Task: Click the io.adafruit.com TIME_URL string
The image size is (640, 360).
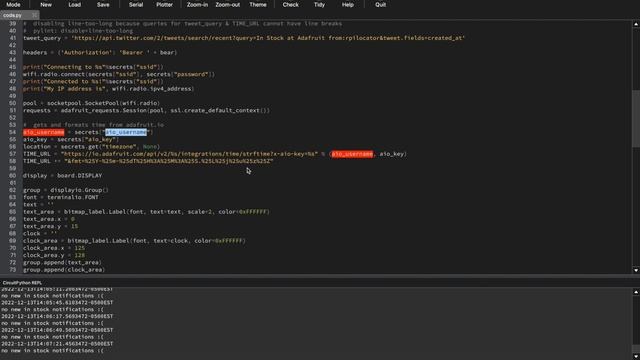Action: tap(189, 154)
